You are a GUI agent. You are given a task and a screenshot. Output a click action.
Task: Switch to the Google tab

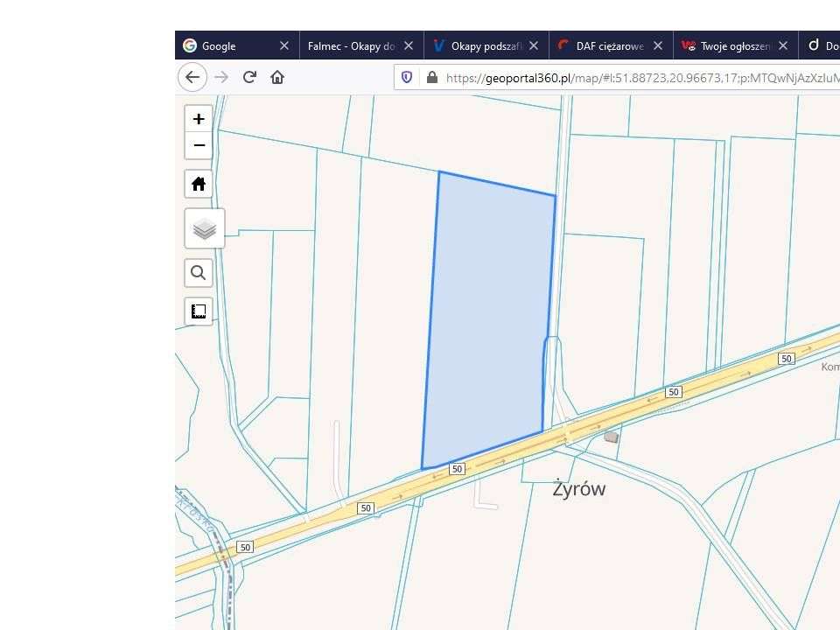[x=237, y=45]
